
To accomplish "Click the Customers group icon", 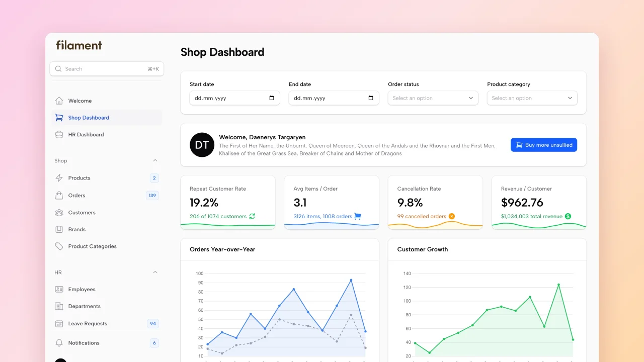I will click(x=59, y=212).
